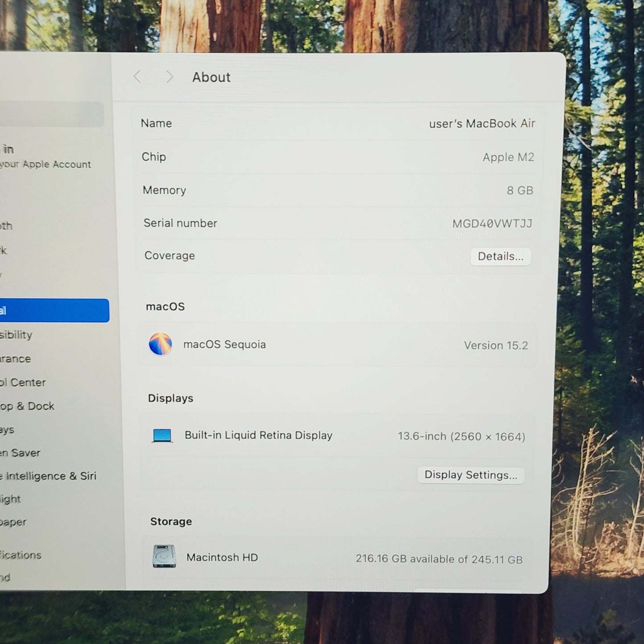The width and height of the screenshot is (644, 644).
Task: Open Coverage Details
Action: tap(500, 256)
